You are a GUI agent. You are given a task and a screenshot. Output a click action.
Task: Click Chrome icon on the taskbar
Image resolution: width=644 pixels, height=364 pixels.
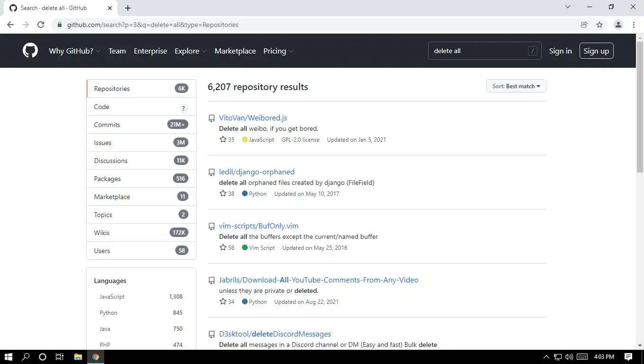coord(96,357)
